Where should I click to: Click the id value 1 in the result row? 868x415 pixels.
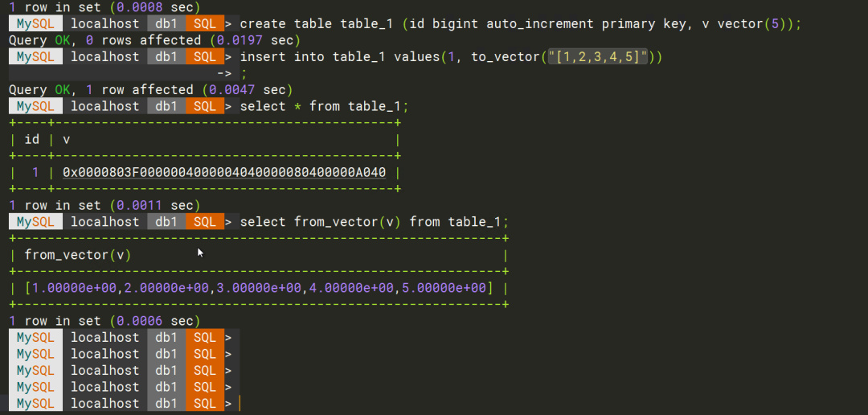point(35,172)
